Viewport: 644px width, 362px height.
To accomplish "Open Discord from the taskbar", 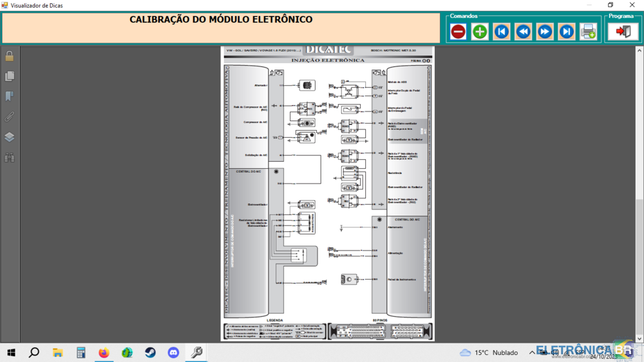I will point(173,352).
